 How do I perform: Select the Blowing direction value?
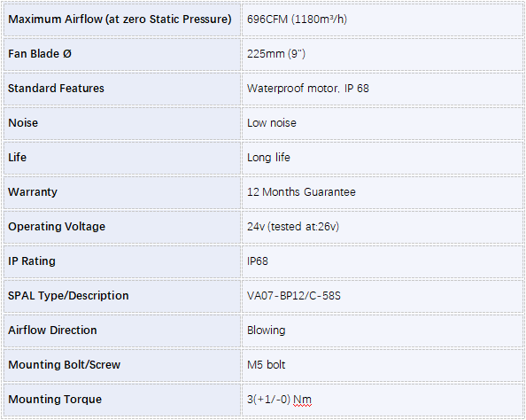tap(266, 331)
